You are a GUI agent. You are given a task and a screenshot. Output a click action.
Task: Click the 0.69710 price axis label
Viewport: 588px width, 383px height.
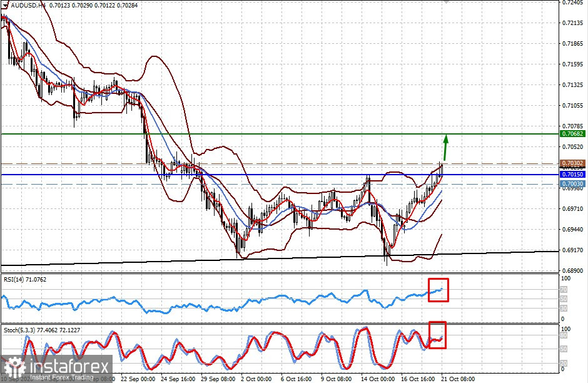[573, 208]
